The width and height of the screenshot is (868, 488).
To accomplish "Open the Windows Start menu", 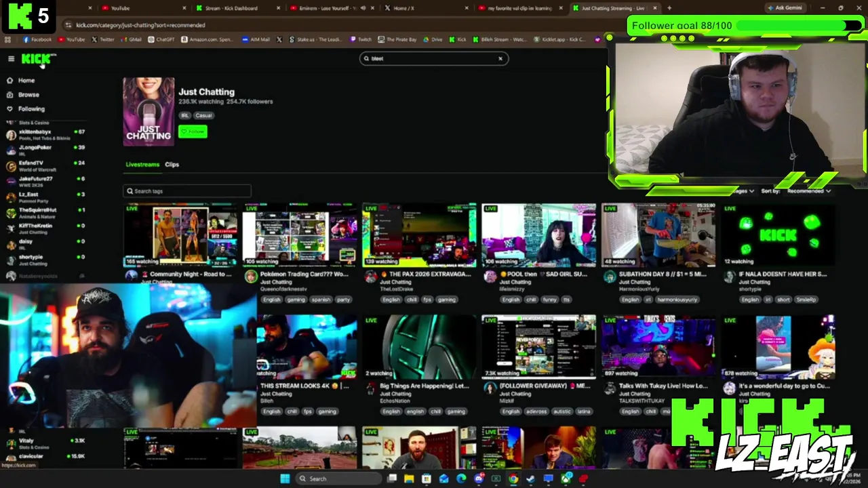I will (285, 479).
